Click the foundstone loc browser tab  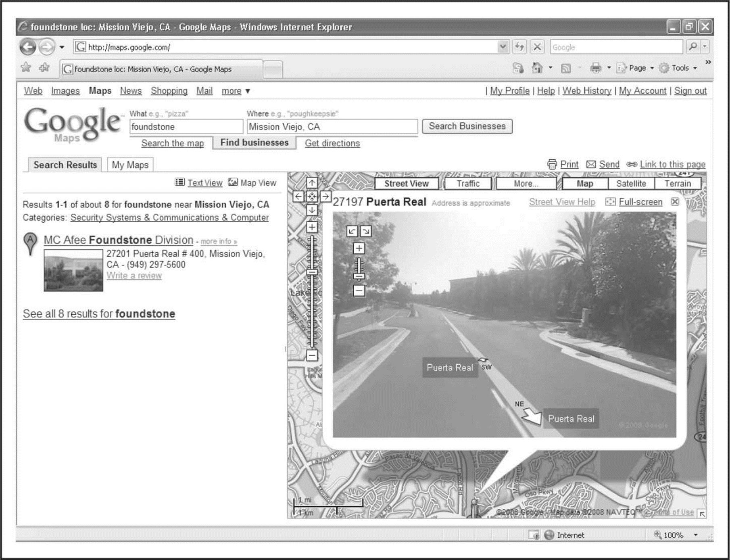[161, 69]
